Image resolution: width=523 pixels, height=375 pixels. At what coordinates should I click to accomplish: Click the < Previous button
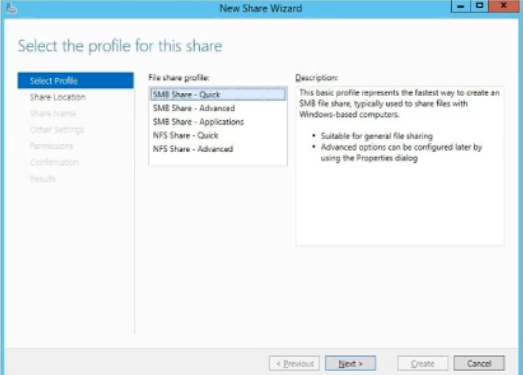(294, 363)
